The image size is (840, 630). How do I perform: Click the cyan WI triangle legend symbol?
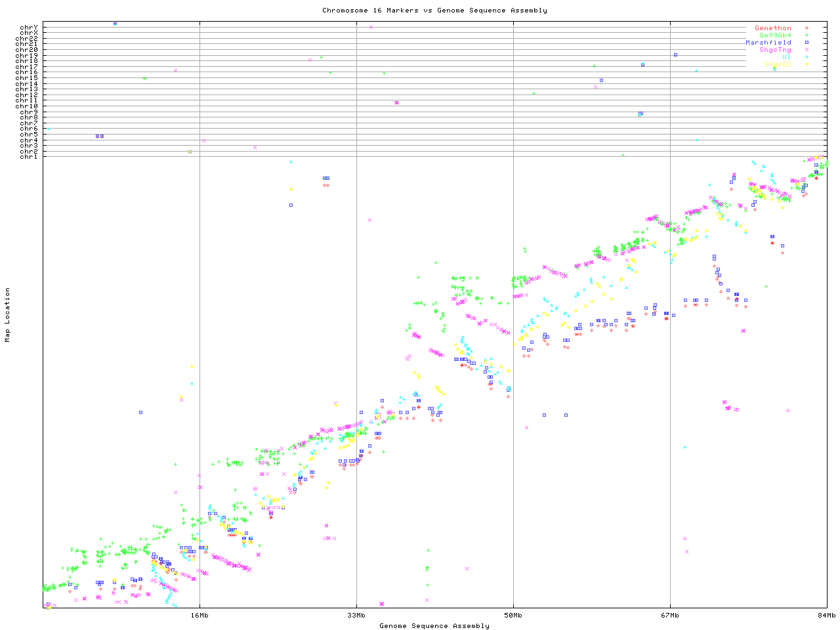[x=807, y=57]
